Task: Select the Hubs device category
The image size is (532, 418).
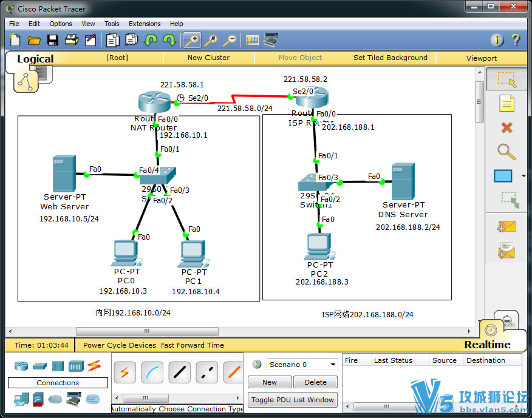Action: [58, 366]
